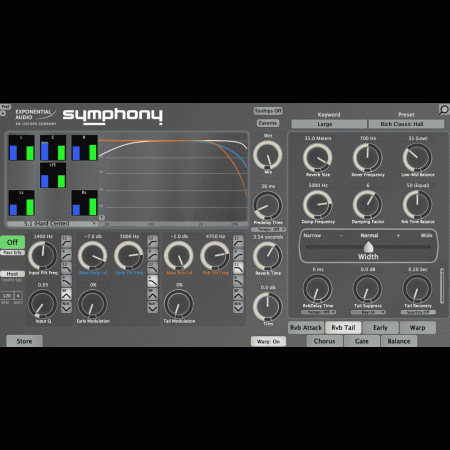This screenshot has width=450, height=450.
Task: Click the Width slider handle
Action: 368,247
